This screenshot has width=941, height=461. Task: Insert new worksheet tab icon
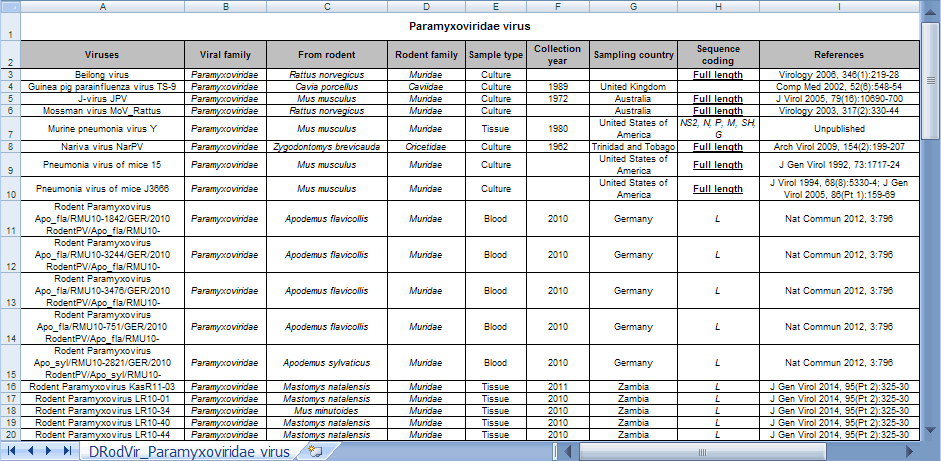pos(316,451)
